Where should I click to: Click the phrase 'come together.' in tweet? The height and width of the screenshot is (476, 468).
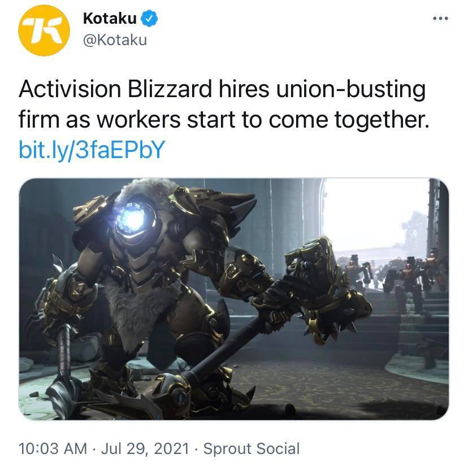point(349,120)
